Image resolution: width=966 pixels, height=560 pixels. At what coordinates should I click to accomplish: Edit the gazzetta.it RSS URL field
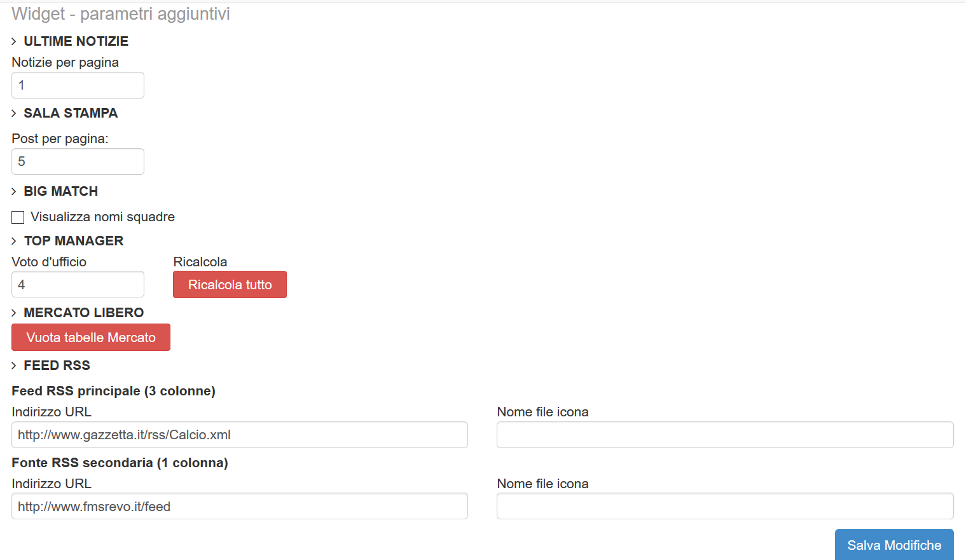239,435
